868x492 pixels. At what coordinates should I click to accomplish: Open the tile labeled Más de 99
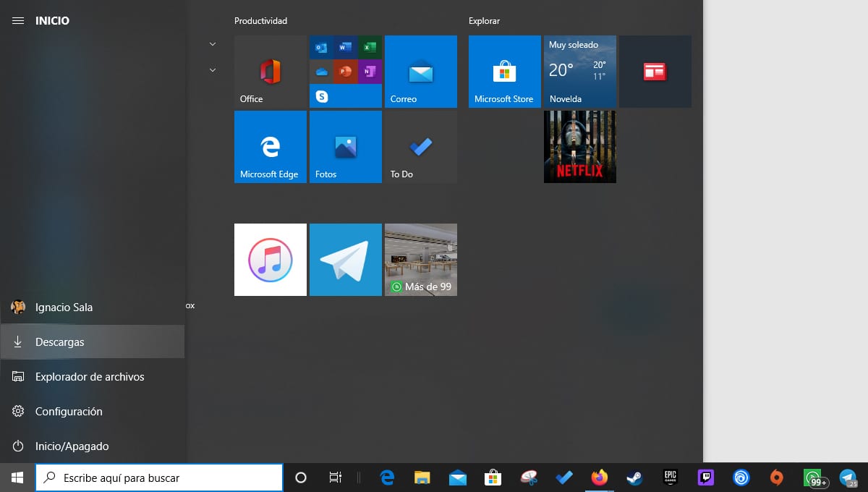tap(421, 260)
